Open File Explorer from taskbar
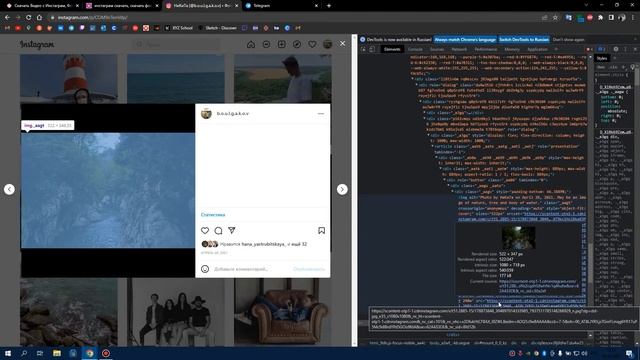The width and height of the screenshot is (640, 360). (x=57, y=353)
